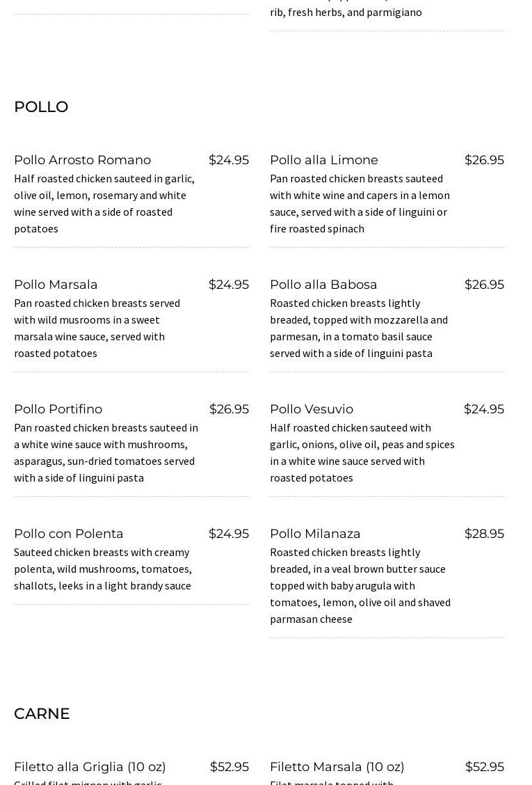Click the $28.95 price of Pollo Milanaza
The height and width of the screenshot is (785, 532).
tap(484, 534)
